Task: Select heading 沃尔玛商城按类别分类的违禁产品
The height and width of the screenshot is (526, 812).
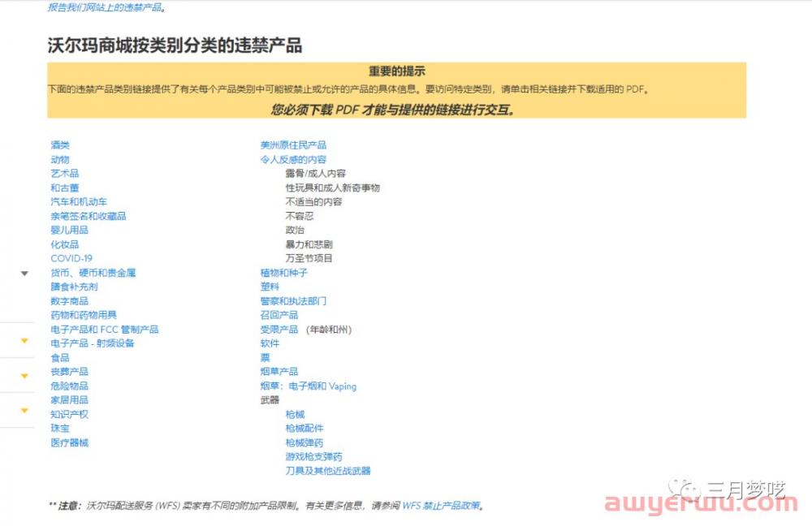Action: (x=175, y=45)
